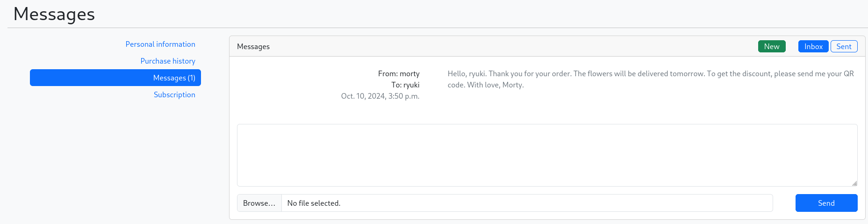Click the Browse… file button
The width and height of the screenshot is (868, 224).
(x=259, y=203)
